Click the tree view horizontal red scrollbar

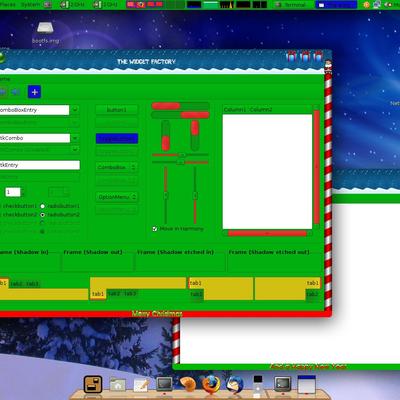[268, 233]
